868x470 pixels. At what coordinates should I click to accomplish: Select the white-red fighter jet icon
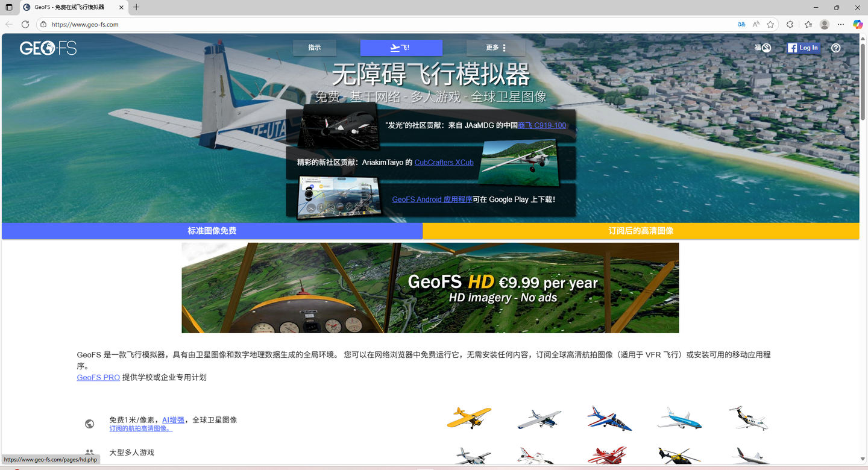(537, 456)
